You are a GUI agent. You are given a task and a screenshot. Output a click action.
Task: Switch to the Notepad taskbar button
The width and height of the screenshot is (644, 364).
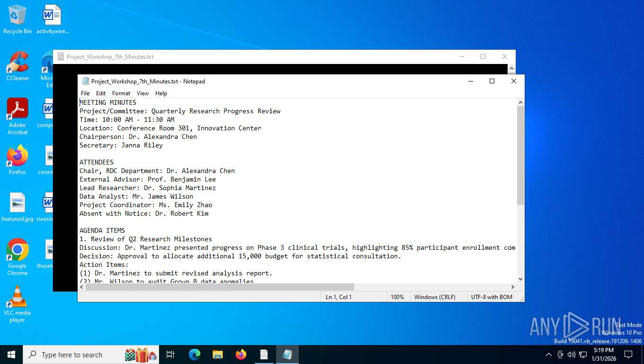(x=287, y=355)
